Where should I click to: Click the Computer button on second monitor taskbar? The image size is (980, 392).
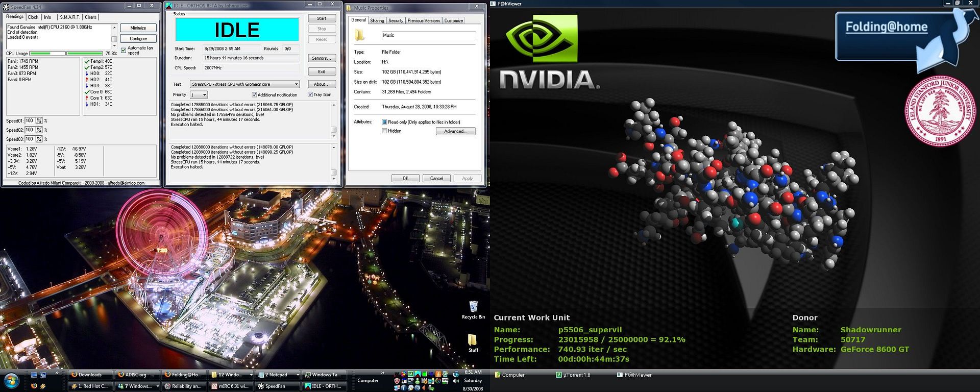(x=510, y=375)
